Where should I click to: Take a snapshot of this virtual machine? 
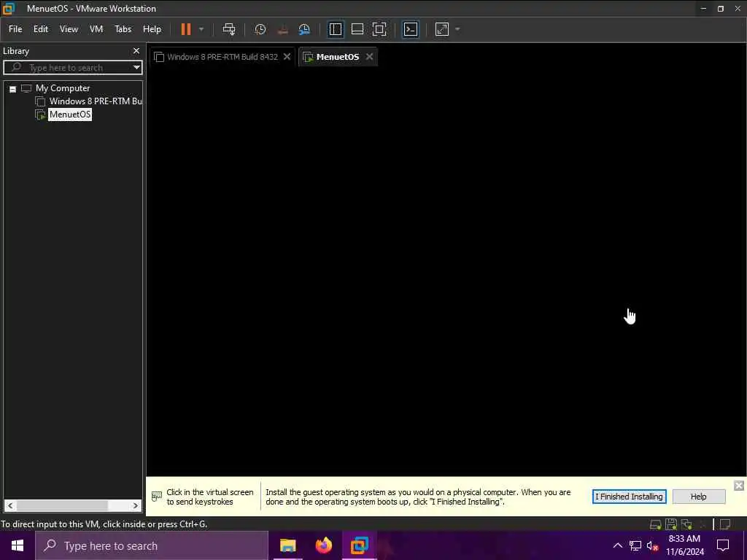260,29
